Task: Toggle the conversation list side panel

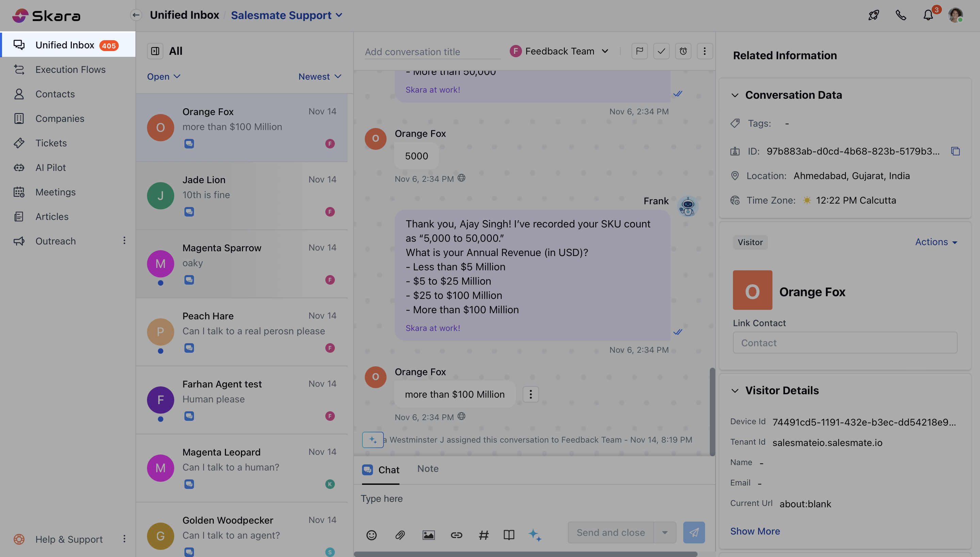Action: click(x=155, y=51)
